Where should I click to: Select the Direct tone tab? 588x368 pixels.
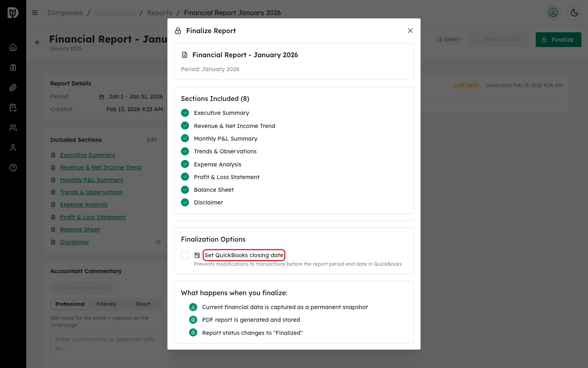[x=143, y=304]
